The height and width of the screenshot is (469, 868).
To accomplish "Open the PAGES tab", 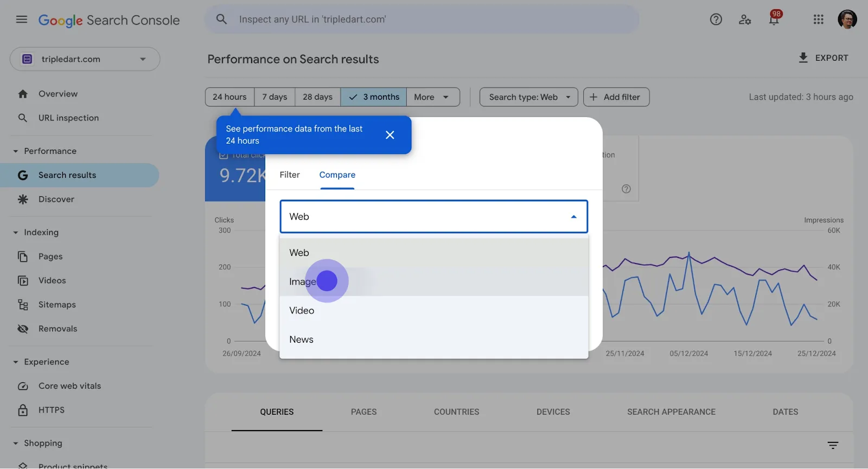I will [x=363, y=412].
